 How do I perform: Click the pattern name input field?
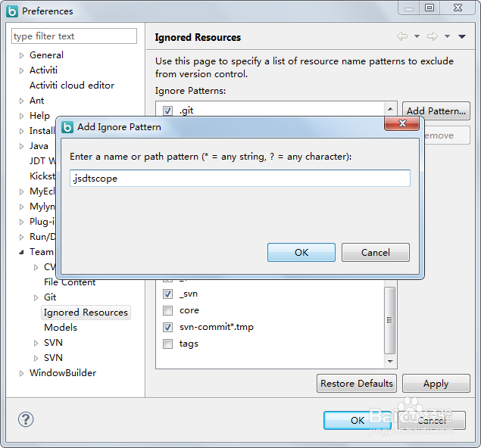(240, 178)
